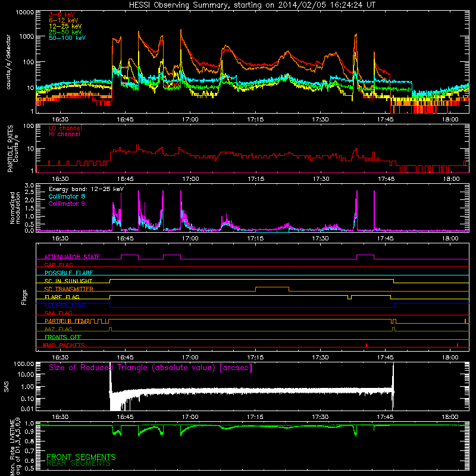
Task: Select the yellow 12-25 keV count-rate legend entry
Action: 65,26
